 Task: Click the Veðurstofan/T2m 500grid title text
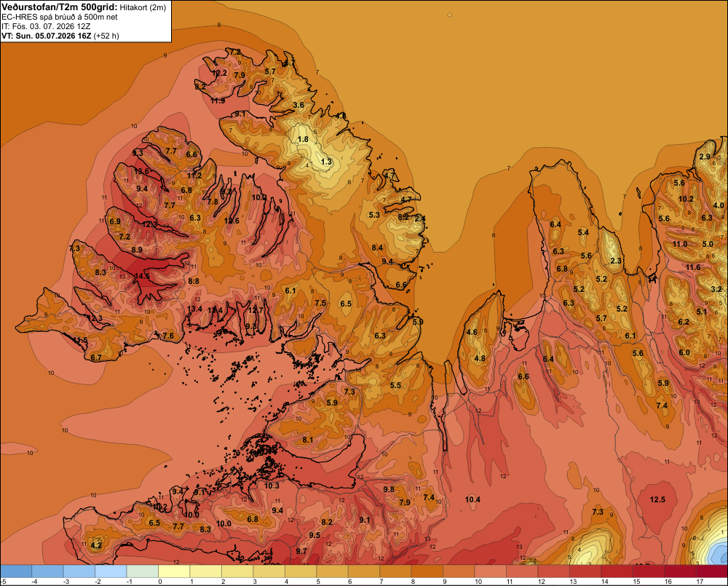click(x=60, y=7)
